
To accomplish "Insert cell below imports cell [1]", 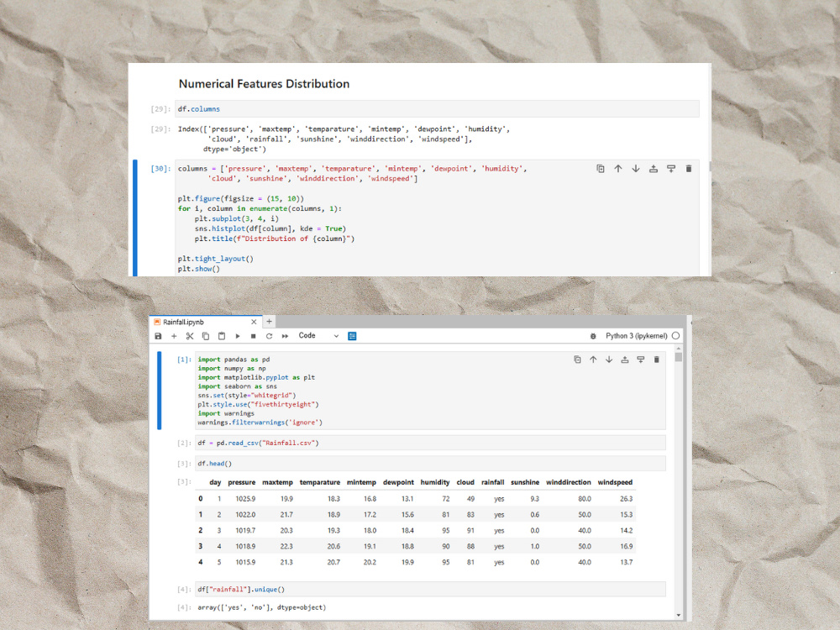I will 641,360.
